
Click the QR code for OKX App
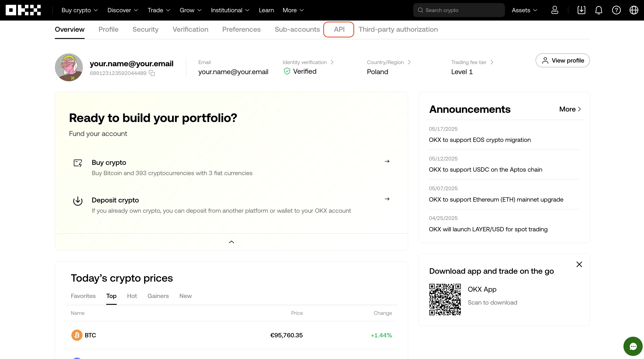(445, 299)
